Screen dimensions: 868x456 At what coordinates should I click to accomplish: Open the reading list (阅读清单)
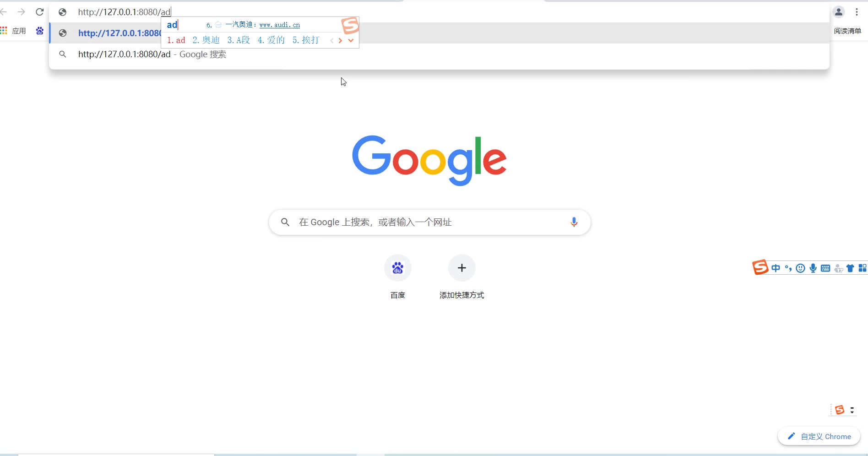click(847, 31)
